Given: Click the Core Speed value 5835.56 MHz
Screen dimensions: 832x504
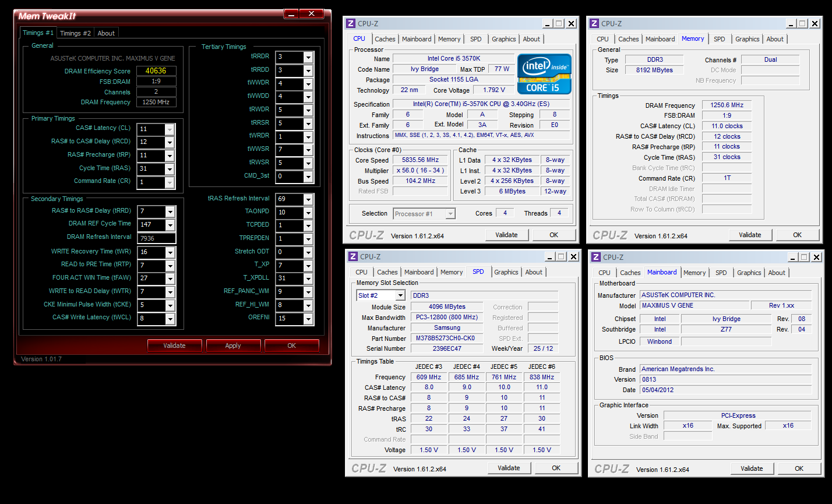Looking at the screenshot, I should 420,160.
